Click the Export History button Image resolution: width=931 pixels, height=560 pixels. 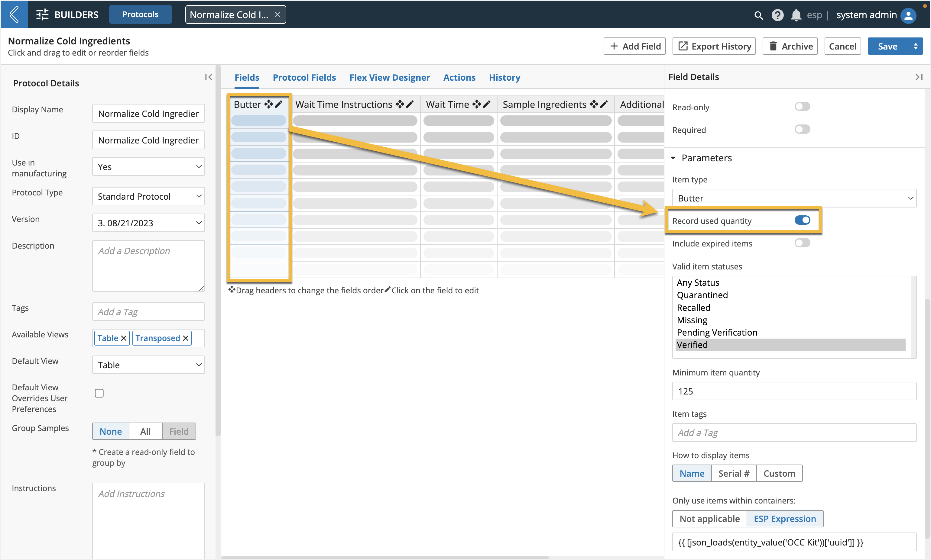pyautogui.click(x=714, y=47)
